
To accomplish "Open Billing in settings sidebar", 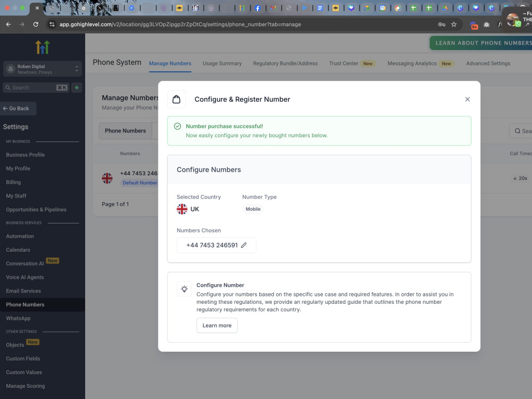I will (13, 182).
